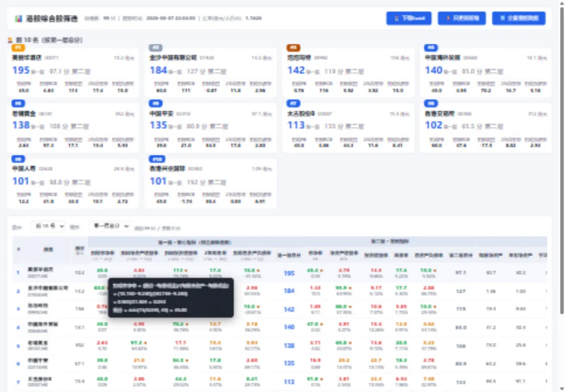Viewport: 565px width, 392px height.
Task: Click the total score 195 in table row 1
Action: (289, 273)
